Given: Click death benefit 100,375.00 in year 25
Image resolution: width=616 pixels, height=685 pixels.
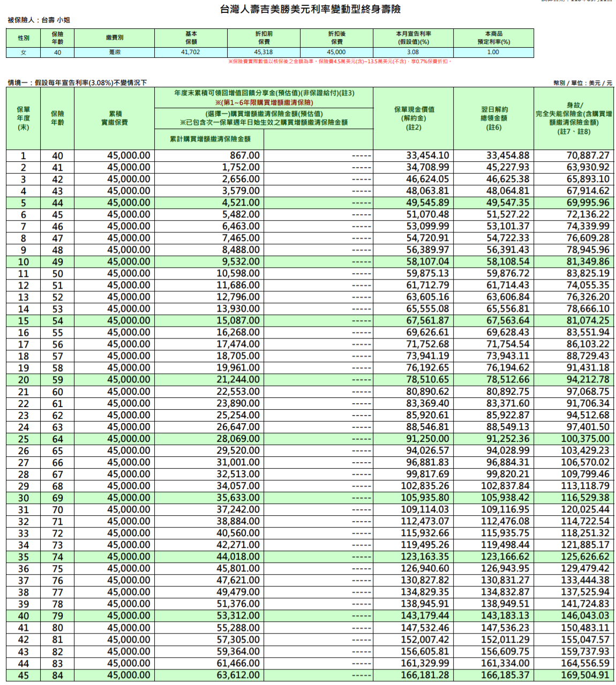Looking at the screenshot, I should pos(585,439).
